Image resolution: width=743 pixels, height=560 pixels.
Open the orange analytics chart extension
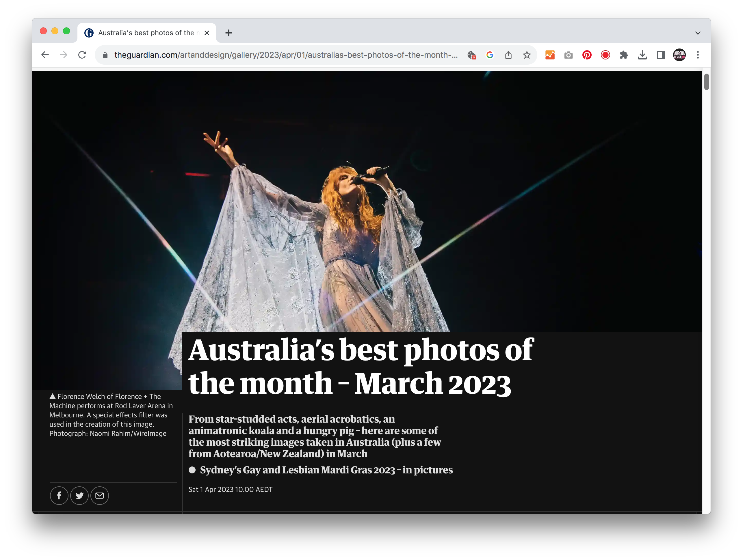[x=550, y=55]
